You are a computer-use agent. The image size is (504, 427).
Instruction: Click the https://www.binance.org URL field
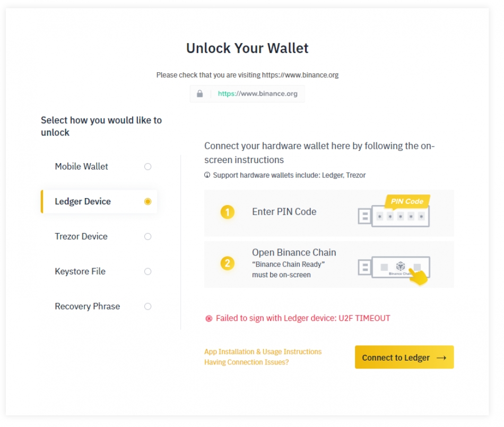pos(247,93)
